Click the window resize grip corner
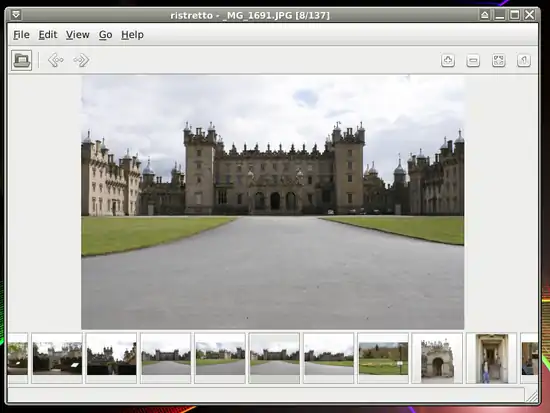The image size is (550, 413). pyautogui.click(x=532, y=396)
